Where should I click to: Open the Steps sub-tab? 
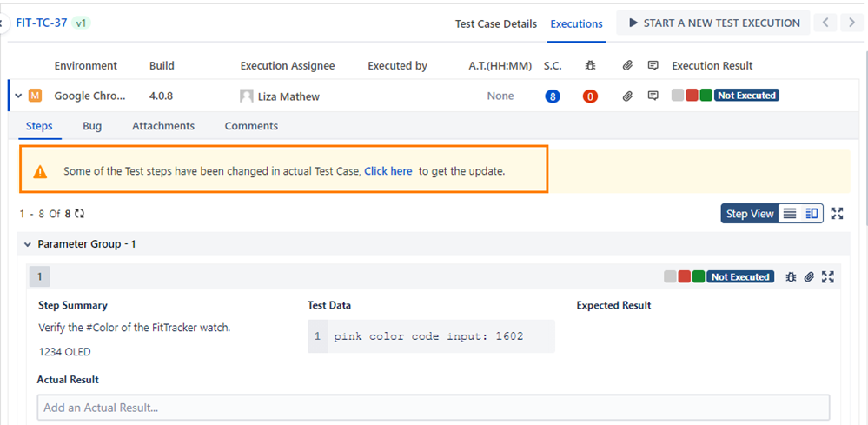pos(39,126)
